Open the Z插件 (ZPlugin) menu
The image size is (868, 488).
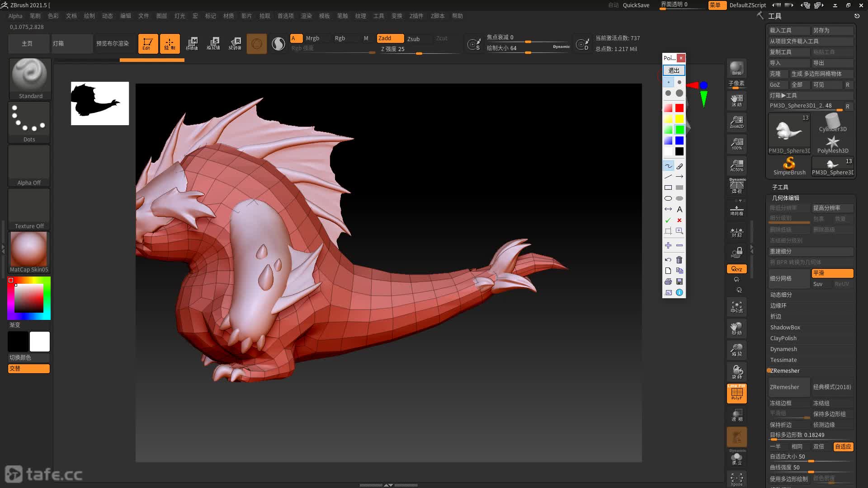pos(416,16)
